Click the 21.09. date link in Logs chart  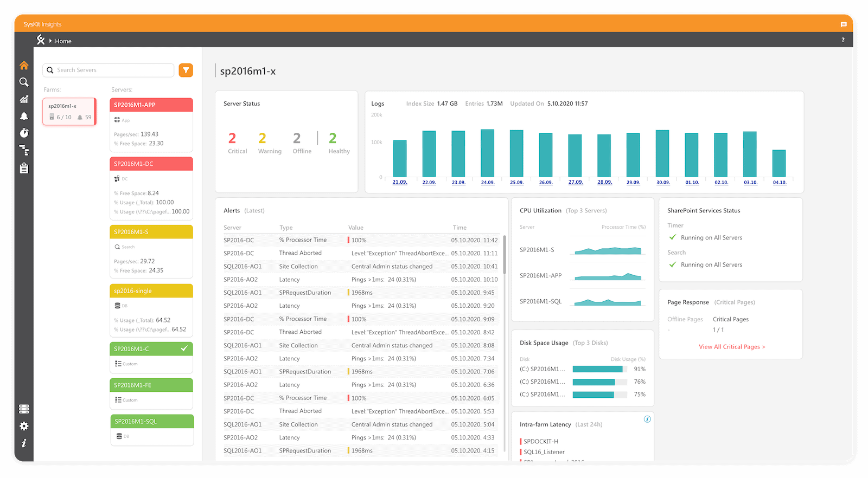click(x=400, y=182)
